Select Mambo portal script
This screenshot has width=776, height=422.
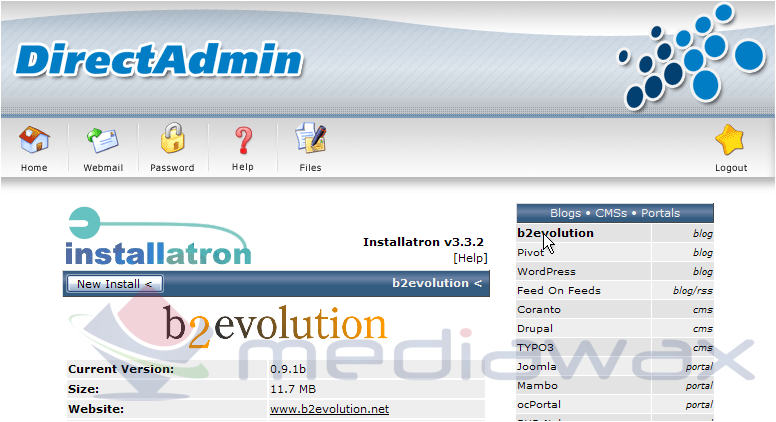(537, 385)
